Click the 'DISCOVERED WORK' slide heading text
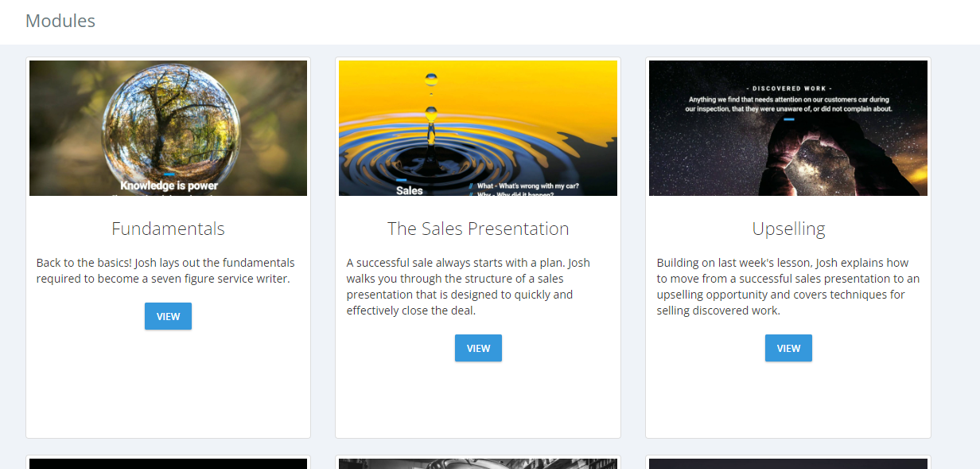This screenshot has height=469, width=980. point(787,88)
